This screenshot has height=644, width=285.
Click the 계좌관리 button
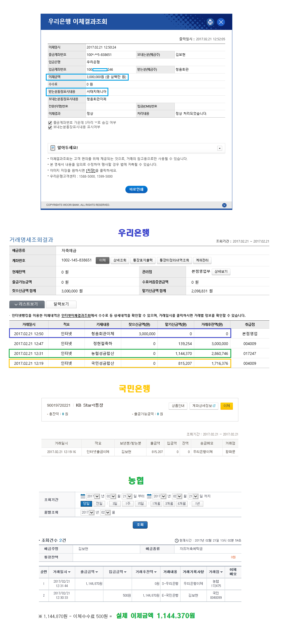202,260
